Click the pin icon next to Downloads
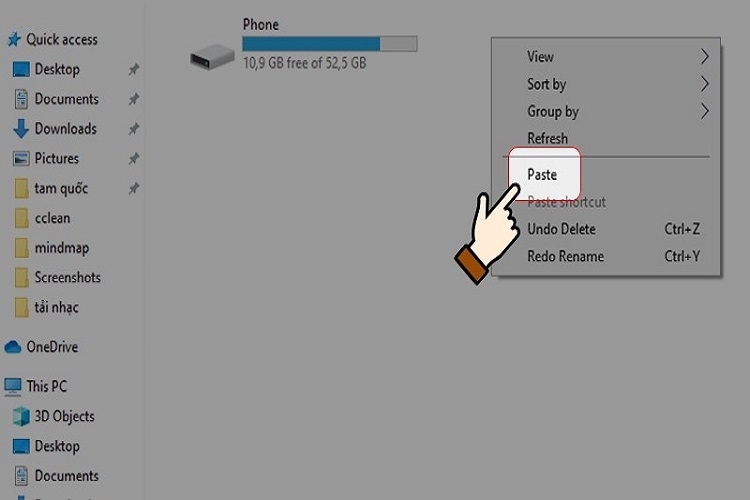This screenshot has width=750, height=500. click(x=133, y=129)
